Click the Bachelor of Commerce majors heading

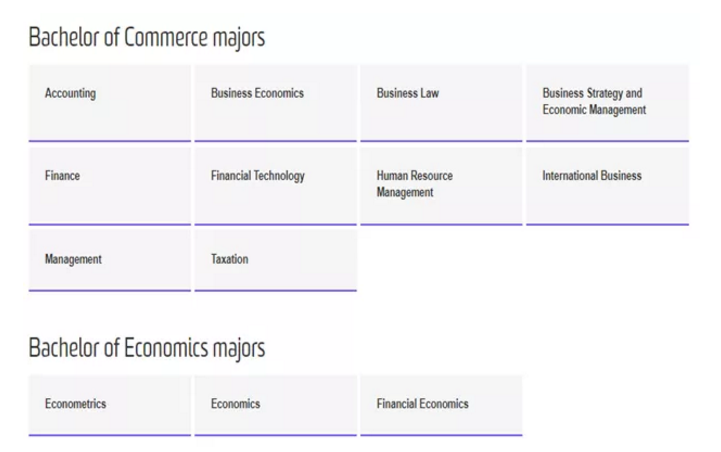pos(146,38)
